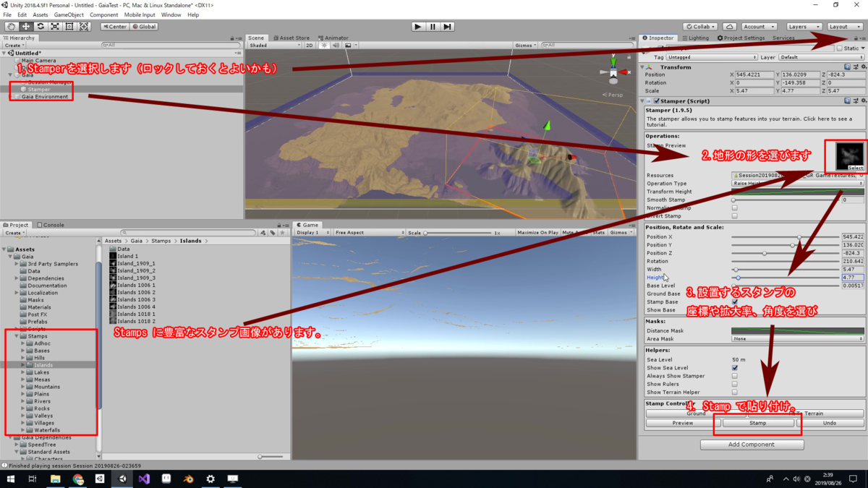This screenshot has width=868, height=488.
Task: Toggle 2D scene view mode
Action: click(310, 45)
